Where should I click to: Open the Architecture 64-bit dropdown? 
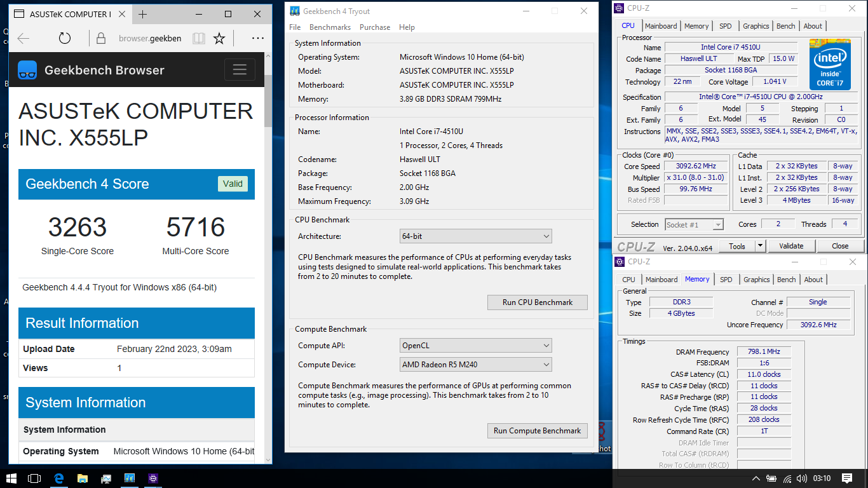coord(476,236)
